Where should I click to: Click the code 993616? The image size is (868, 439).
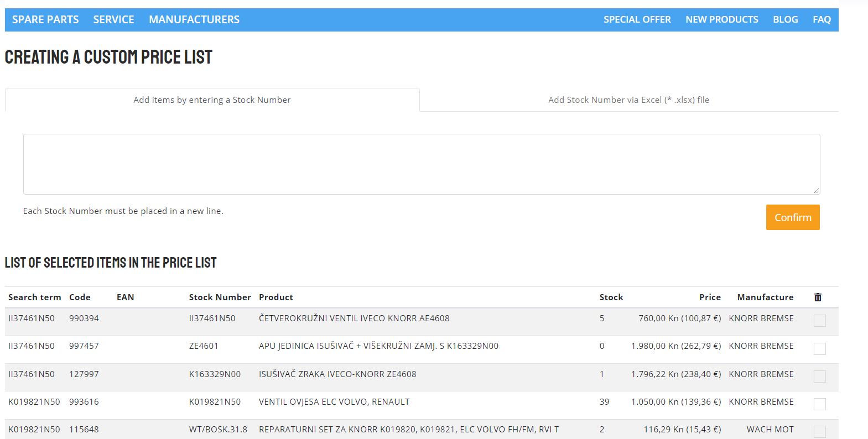[84, 402]
